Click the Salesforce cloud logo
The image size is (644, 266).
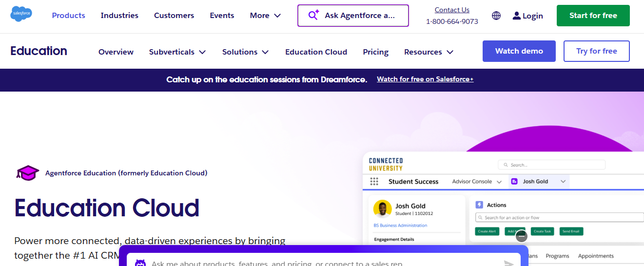tap(21, 15)
